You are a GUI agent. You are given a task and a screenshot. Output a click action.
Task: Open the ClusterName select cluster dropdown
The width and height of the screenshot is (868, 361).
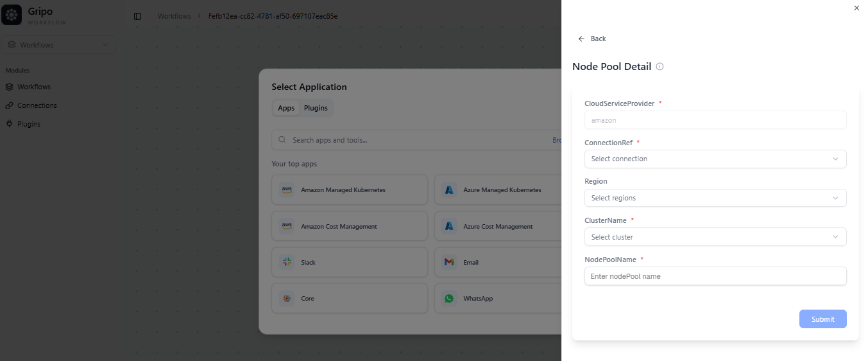point(715,237)
